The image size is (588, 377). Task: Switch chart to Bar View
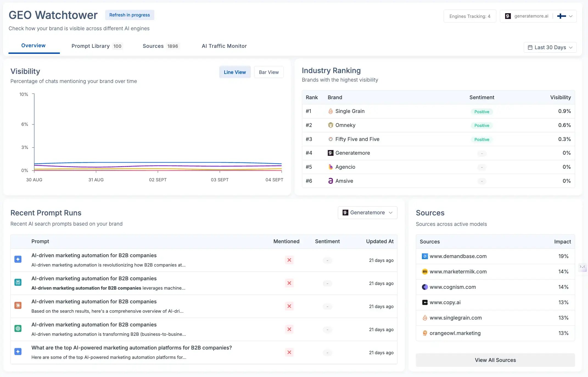click(x=268, y=72)
